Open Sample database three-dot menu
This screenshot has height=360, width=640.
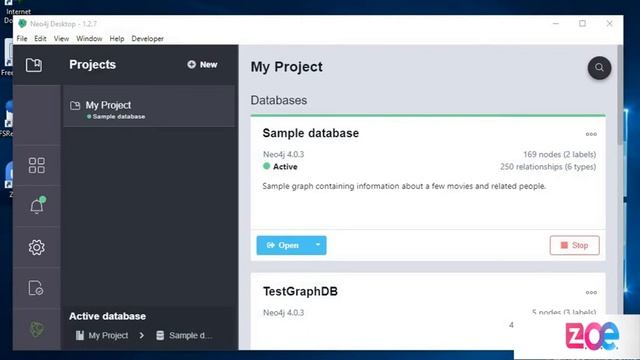coord(591,134)
